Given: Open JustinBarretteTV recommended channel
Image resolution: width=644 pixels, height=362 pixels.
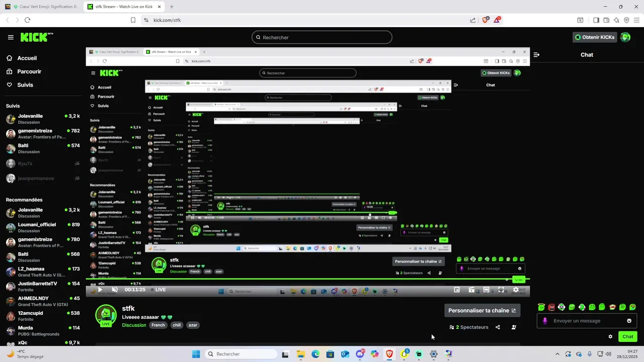Looking at the screenshot, I should tap(43, 287).
